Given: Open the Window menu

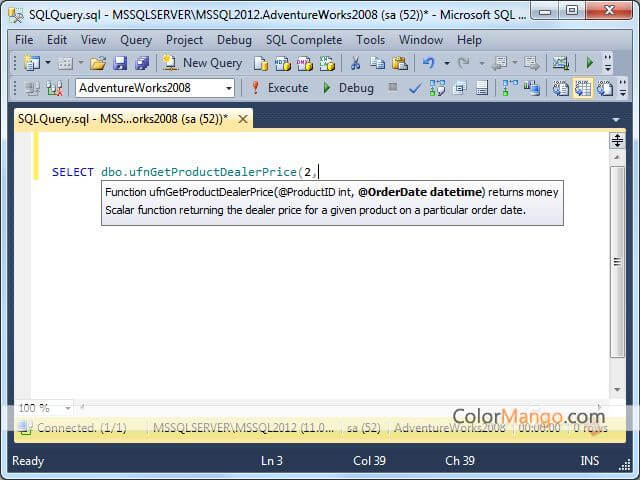Looking at the screenshot, I should (x=421, y=40).
